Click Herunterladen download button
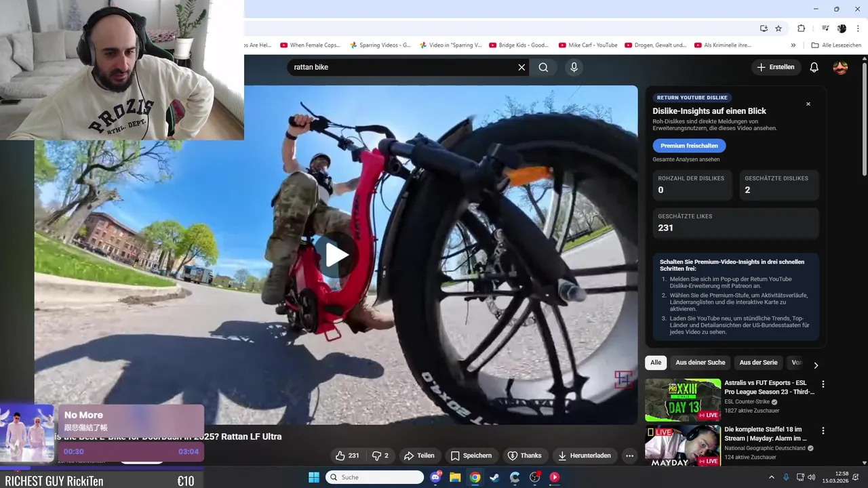 pos(584,455)
